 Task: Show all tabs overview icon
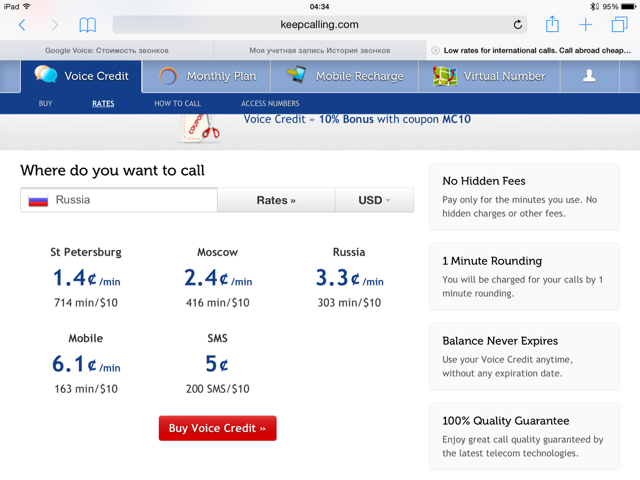pyautogui.click(x=619, y=24)
